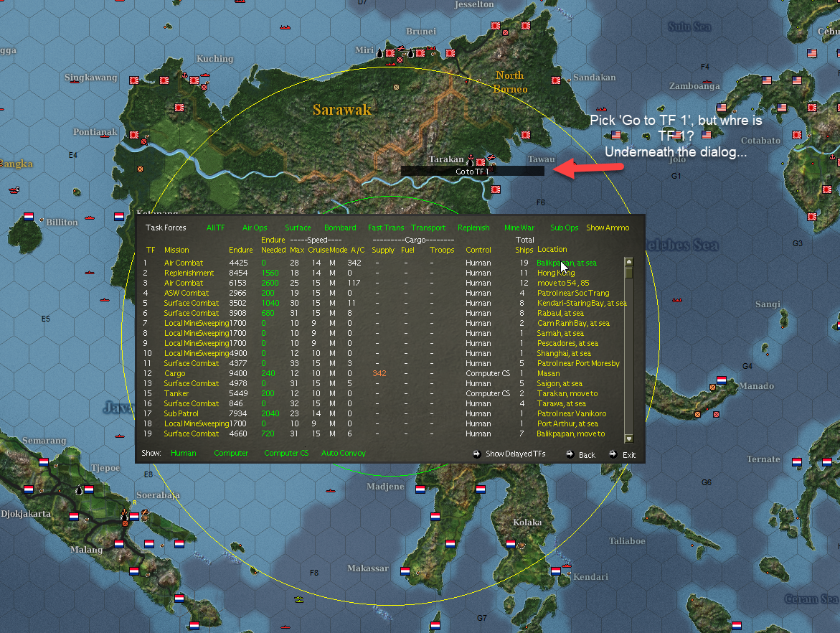This screenshot has width=840, height=633.
Task: Click the Dutch flag base icon at Semarang
Action: [43, 462]
